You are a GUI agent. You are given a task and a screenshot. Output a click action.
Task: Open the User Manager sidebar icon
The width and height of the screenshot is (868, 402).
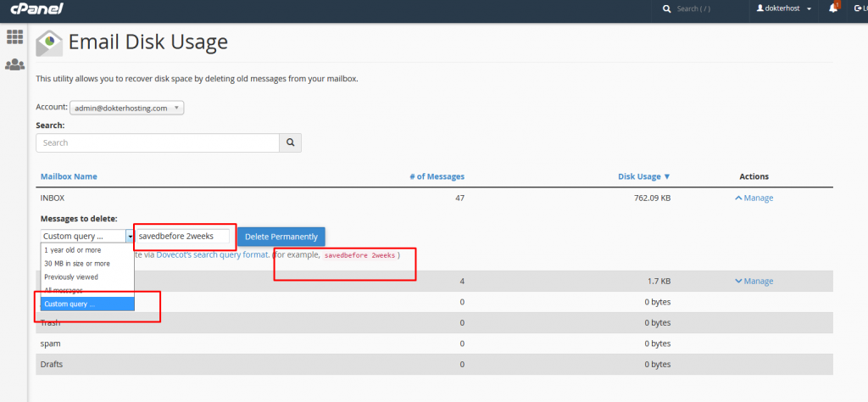pos(14,64)
